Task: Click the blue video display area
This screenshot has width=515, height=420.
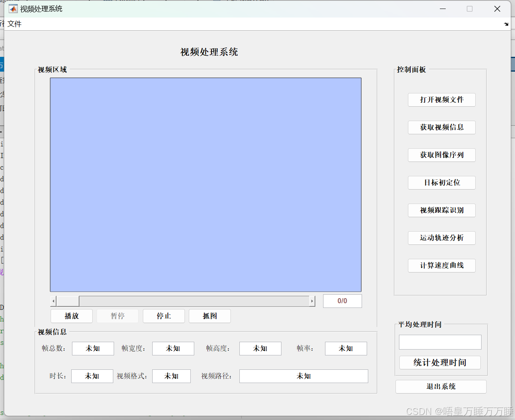Action: 206,185
